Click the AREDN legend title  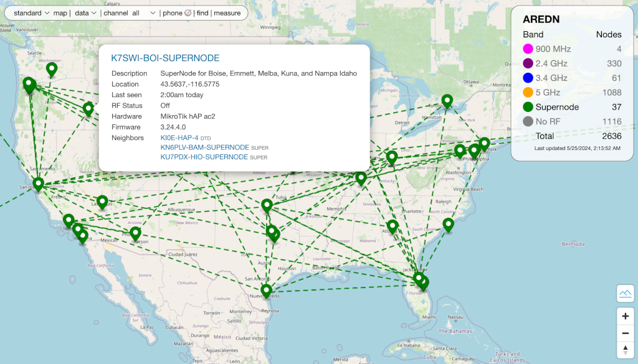pyautogui.click(x=541, y=19)
